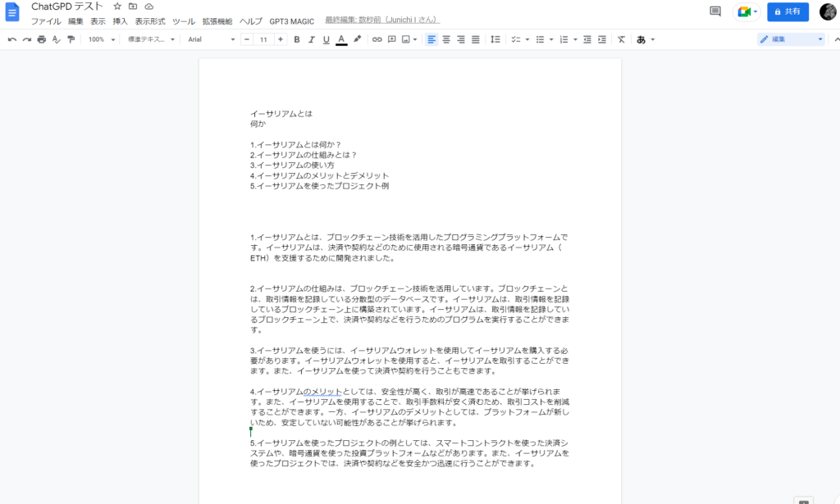The width and height of the screenshot is (840, 504).
Task: Insert a bulleted list
Action: 540,39
